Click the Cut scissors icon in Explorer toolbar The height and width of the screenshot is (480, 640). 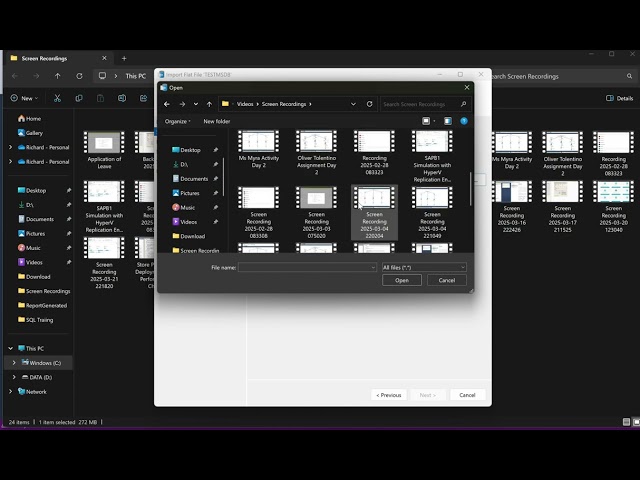[58, 98]
